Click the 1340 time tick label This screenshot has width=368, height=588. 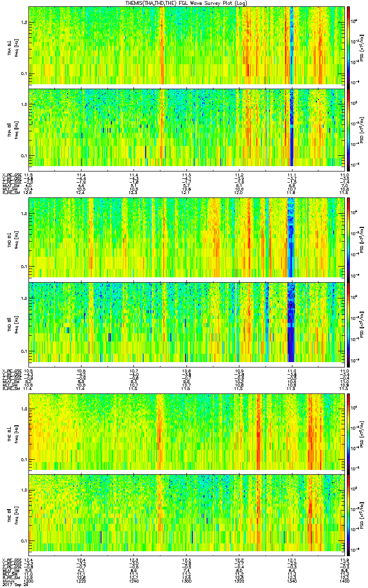pyautogui.click(x=292, y=581)
